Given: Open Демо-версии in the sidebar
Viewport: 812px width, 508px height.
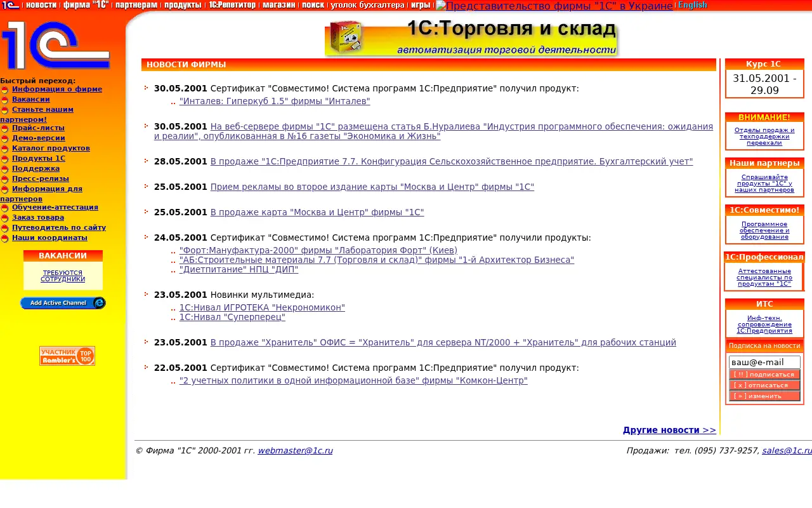Looking at the screenshot, I should [39, 138].
